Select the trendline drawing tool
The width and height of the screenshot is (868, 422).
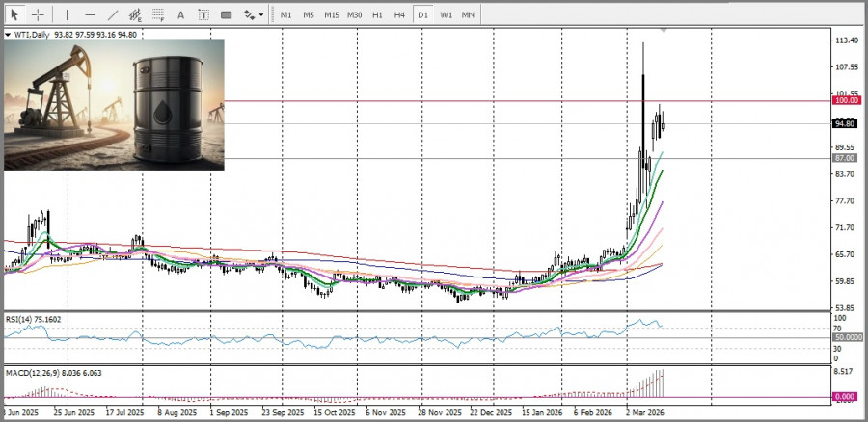click(113, 14)
